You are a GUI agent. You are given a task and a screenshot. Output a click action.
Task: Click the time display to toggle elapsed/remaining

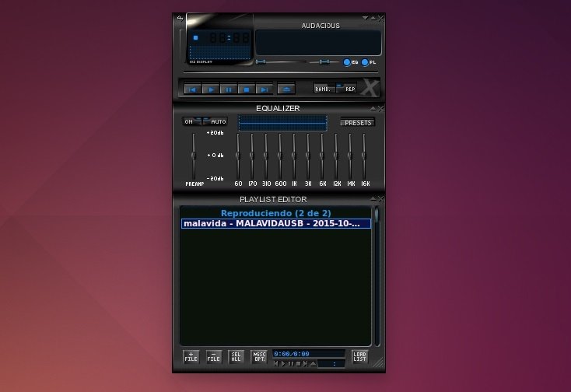(229, 37)
